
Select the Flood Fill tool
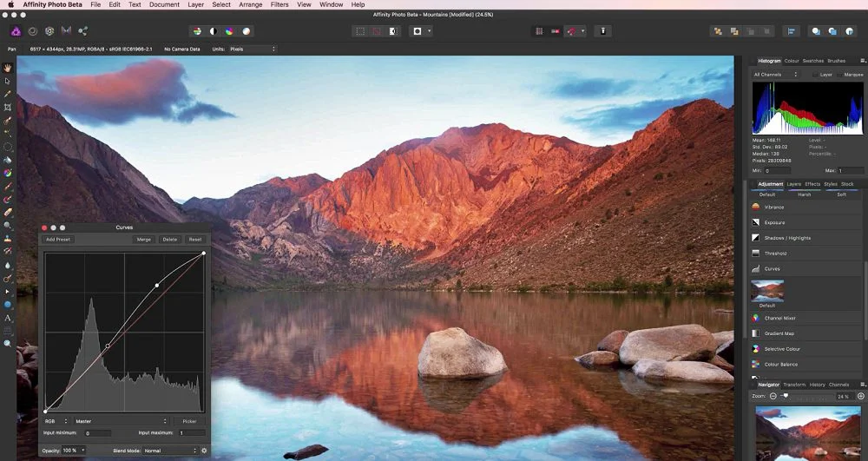(x=8, y=160)
